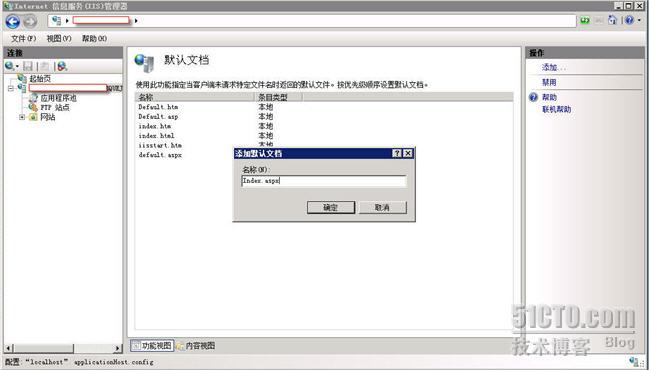Click the dialog's question mark help button
Viewport: 649px width, 370px height.
[x=397, y=154]
